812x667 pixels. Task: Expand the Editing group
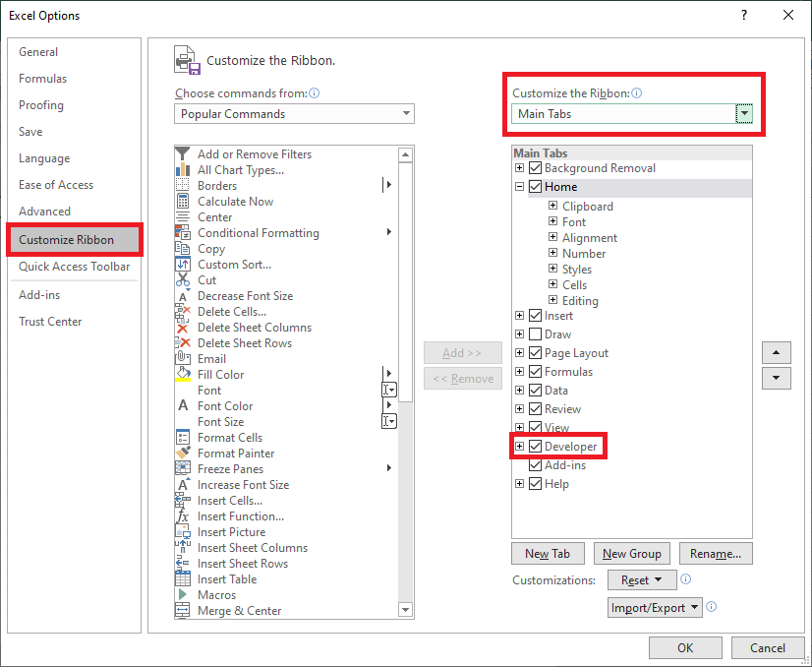(x=553, y=300)
